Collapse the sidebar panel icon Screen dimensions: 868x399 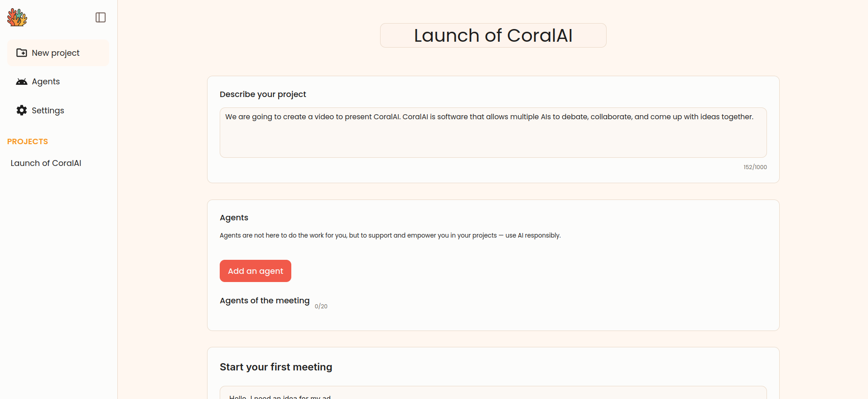[x=101, y=17]
